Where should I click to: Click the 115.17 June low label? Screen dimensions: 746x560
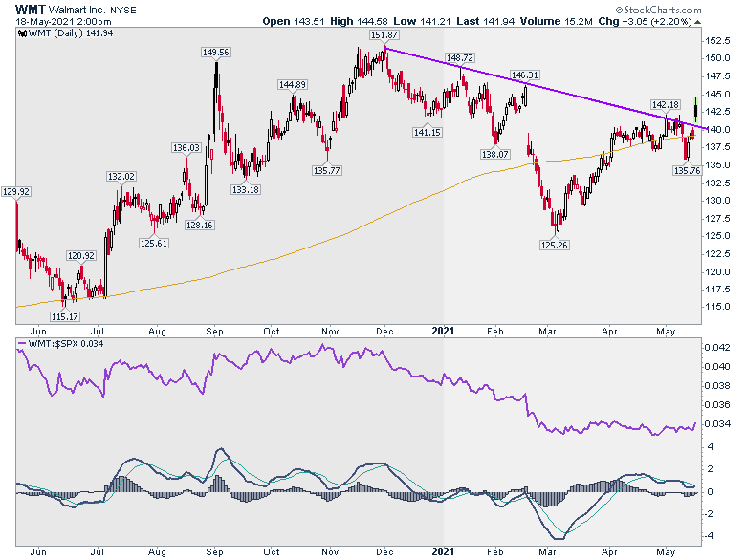pyautogui.click(x=65, y=316)
